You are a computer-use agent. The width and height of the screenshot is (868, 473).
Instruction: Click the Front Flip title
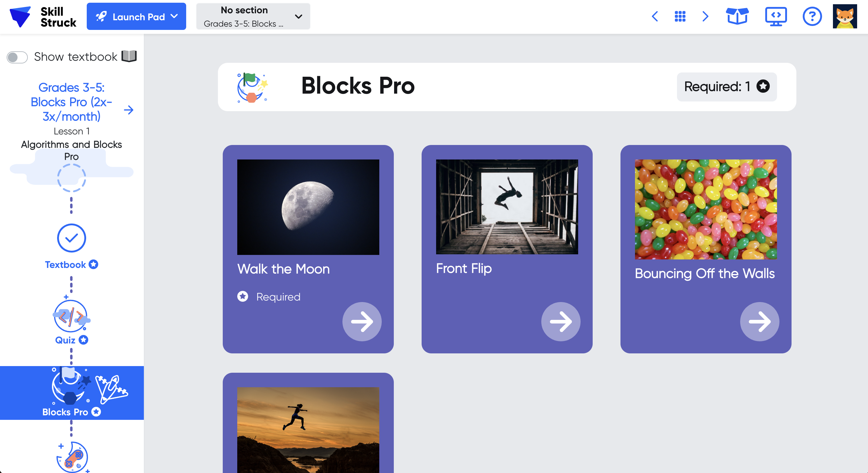pos(464,268)
